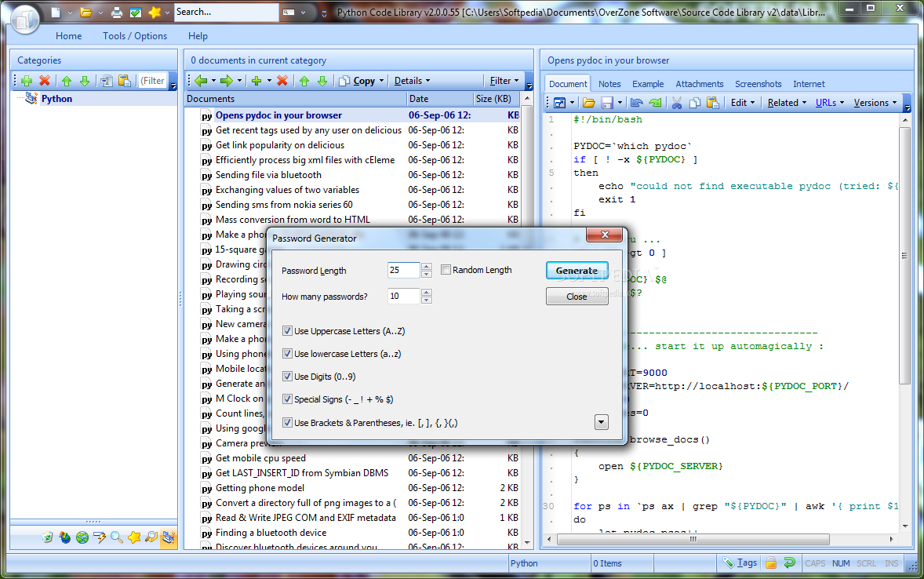This screenshot has height=579, width=924.
Task: Toggle Use Brackets & Parentheses checkbox
Action: pos(288,423)
